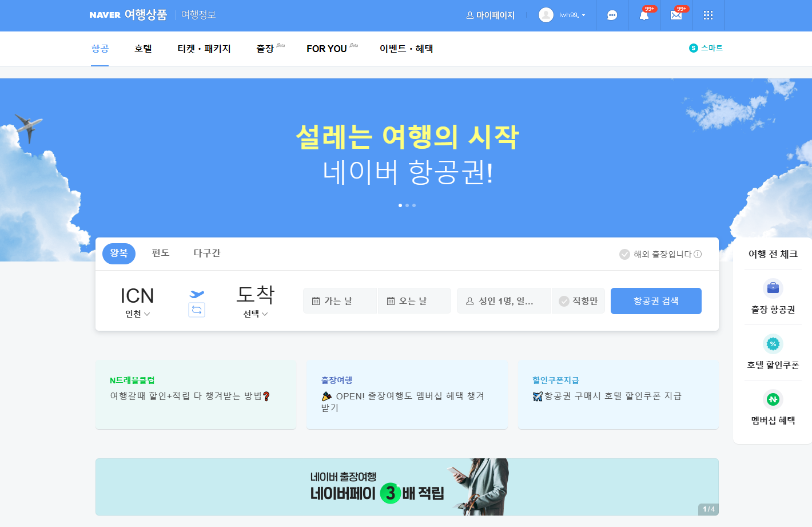
Task: Toggle the 직항만 direct-flight filter
Action: pos(578,300)
